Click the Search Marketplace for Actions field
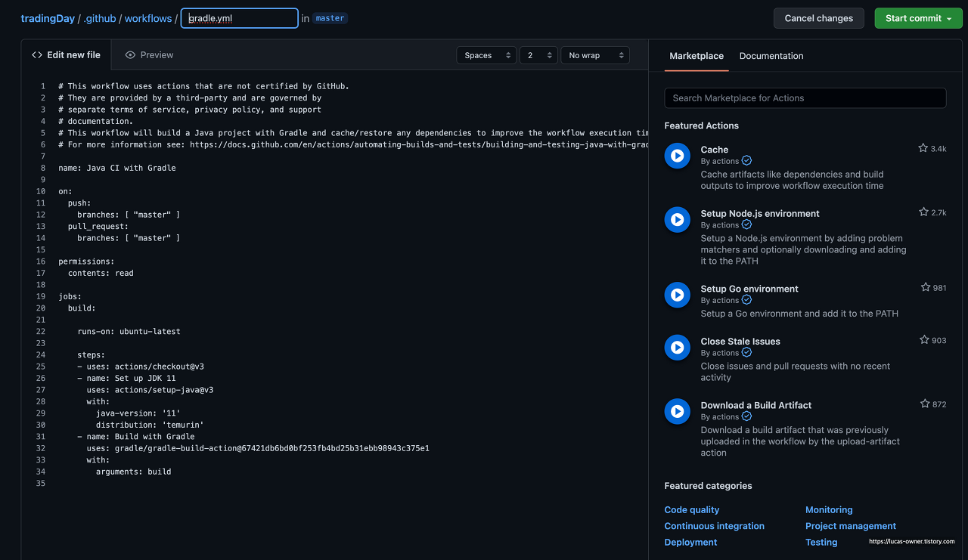Screen dimensions: 968x560 [805, 97]
